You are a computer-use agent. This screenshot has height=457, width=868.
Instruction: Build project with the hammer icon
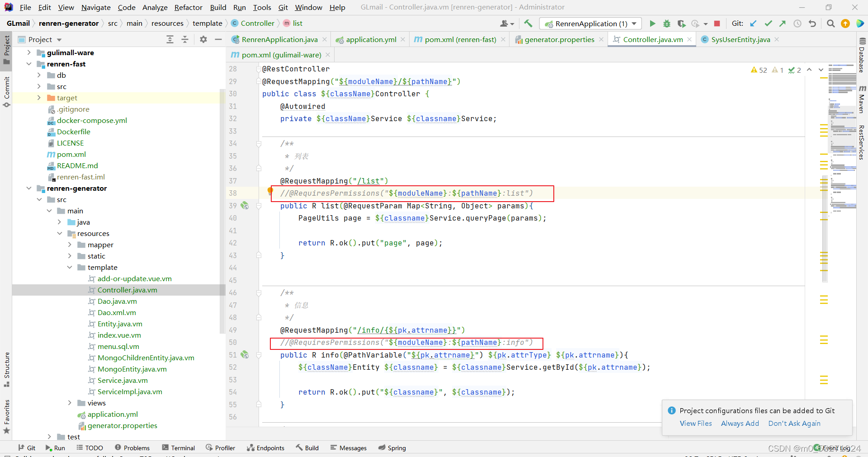tap(528, 24)
